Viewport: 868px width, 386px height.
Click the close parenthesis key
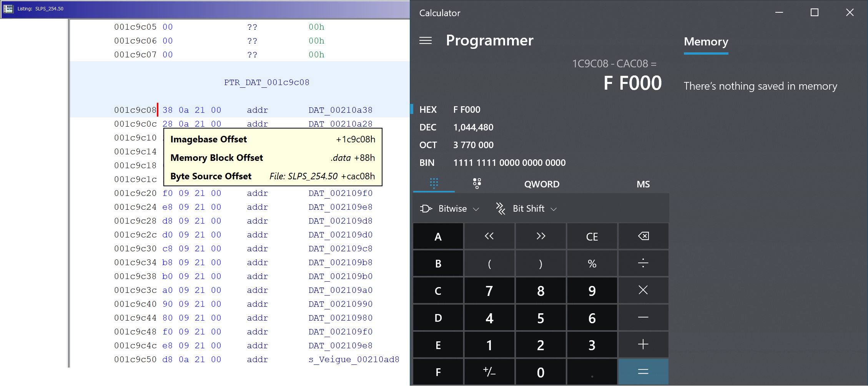coord(540,263)
